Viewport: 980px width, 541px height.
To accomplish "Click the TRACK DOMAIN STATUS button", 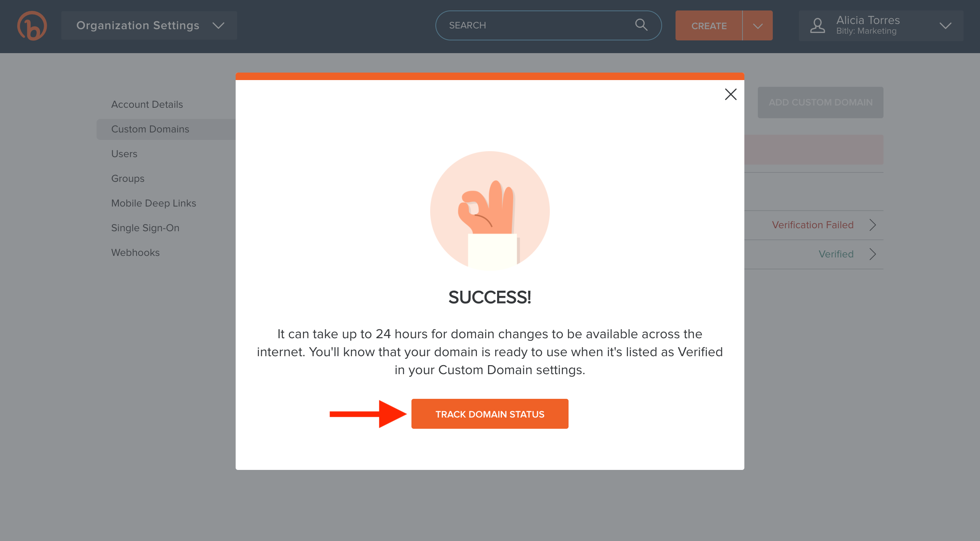I will tap(490, 414).
